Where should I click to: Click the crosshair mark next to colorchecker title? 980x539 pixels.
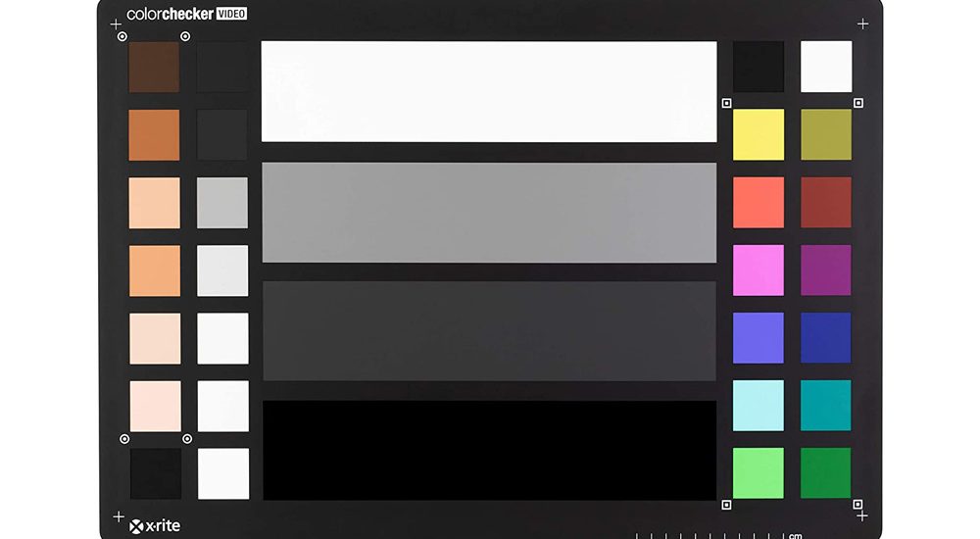click(116, 24)
